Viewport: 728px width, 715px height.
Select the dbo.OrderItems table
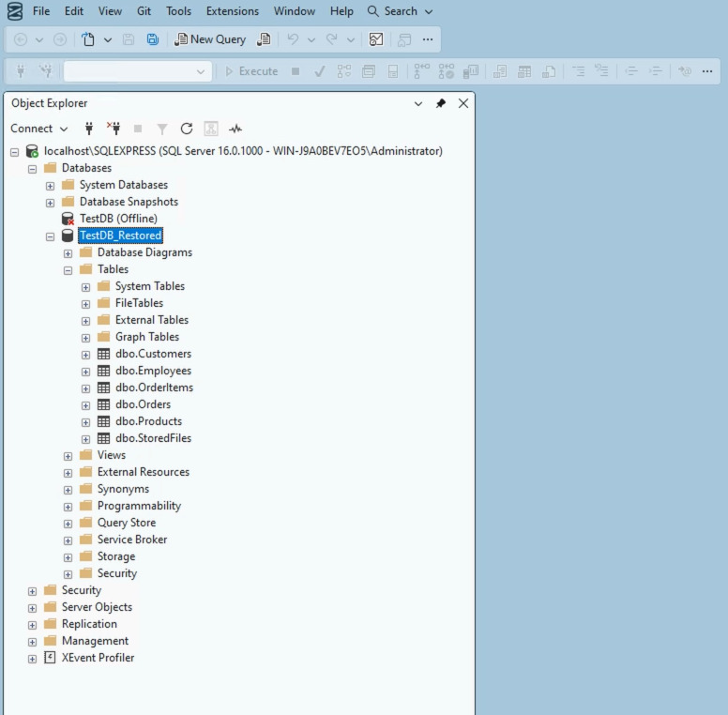[154, 388]
